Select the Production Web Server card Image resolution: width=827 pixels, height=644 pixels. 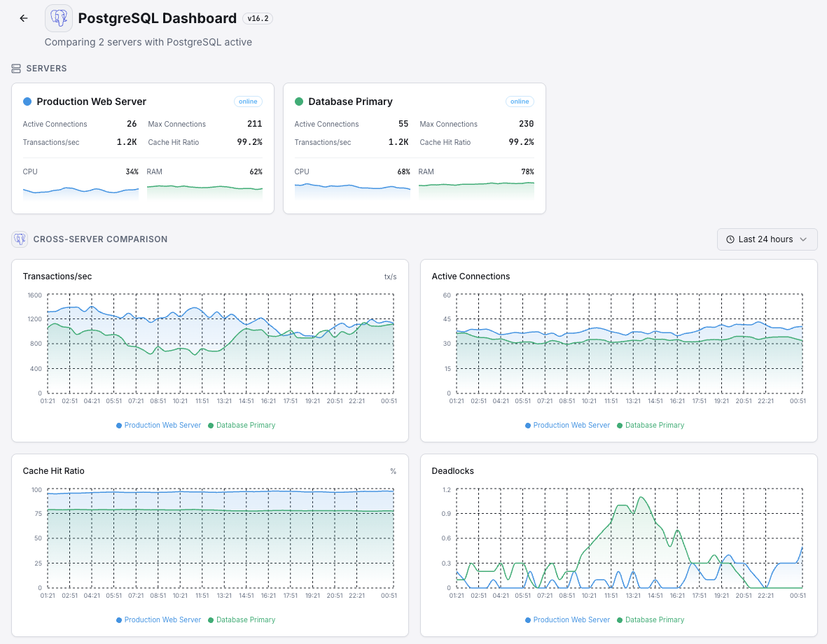[x=143, y=148]
